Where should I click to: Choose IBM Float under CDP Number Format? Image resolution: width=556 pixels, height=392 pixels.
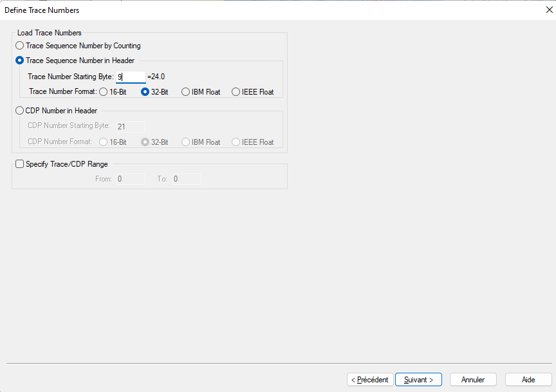coord(186,142)
